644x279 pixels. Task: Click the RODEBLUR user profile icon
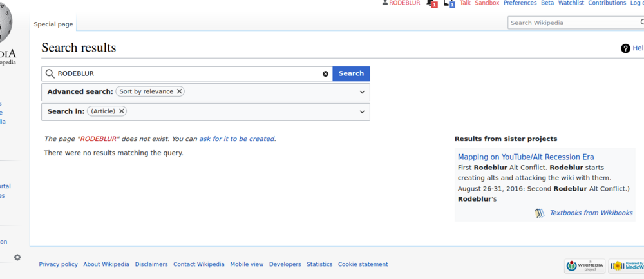(385, 3)
